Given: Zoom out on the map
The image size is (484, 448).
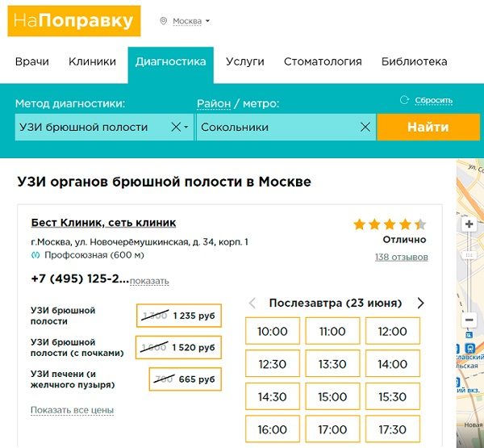Looking at the screenshot, I should click(x=469, y=320).
